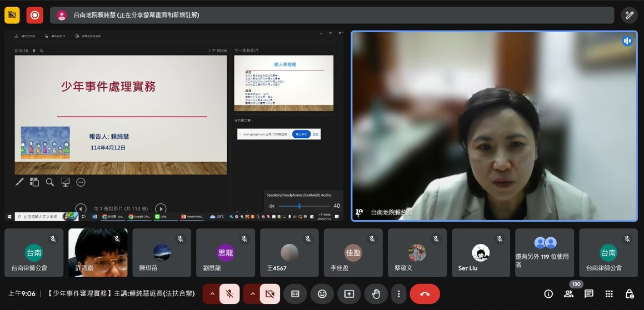Open tile showing 119 other users
This screenshot has height=310, width=644.
click(545, 253)
